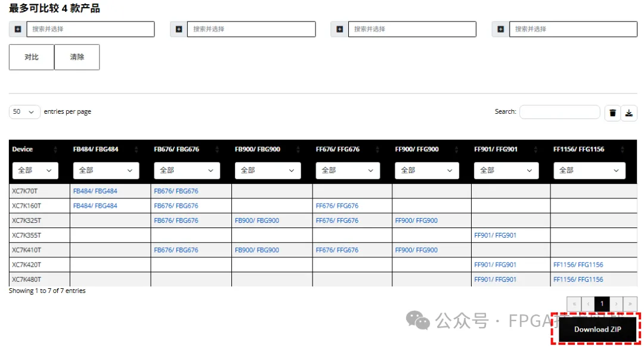Open FF900/ FFG900 link for XC7K410T
Image resolution: width=644 pixels, height=346 pixels.
[x=416, y=250]
